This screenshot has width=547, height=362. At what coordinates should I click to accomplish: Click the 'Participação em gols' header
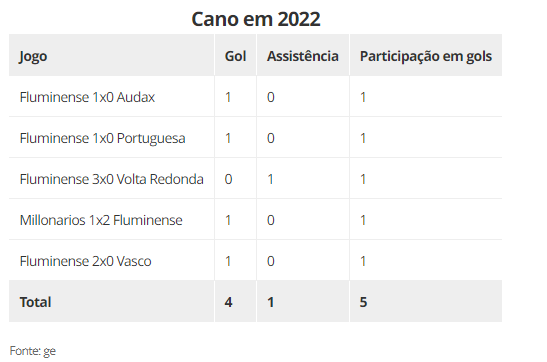tap(426, 56)
